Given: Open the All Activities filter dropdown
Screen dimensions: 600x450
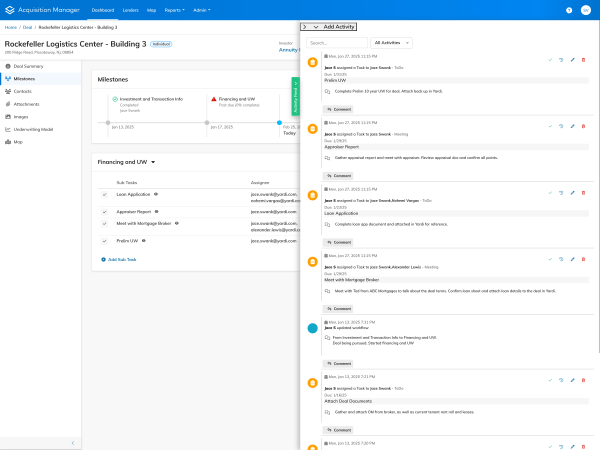Looking at the screenshot, I should coord(391,43).
